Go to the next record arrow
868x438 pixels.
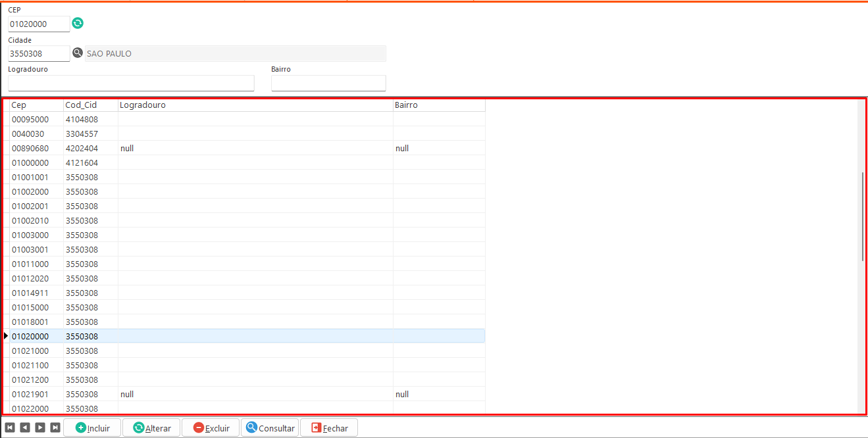pos(40,427)
